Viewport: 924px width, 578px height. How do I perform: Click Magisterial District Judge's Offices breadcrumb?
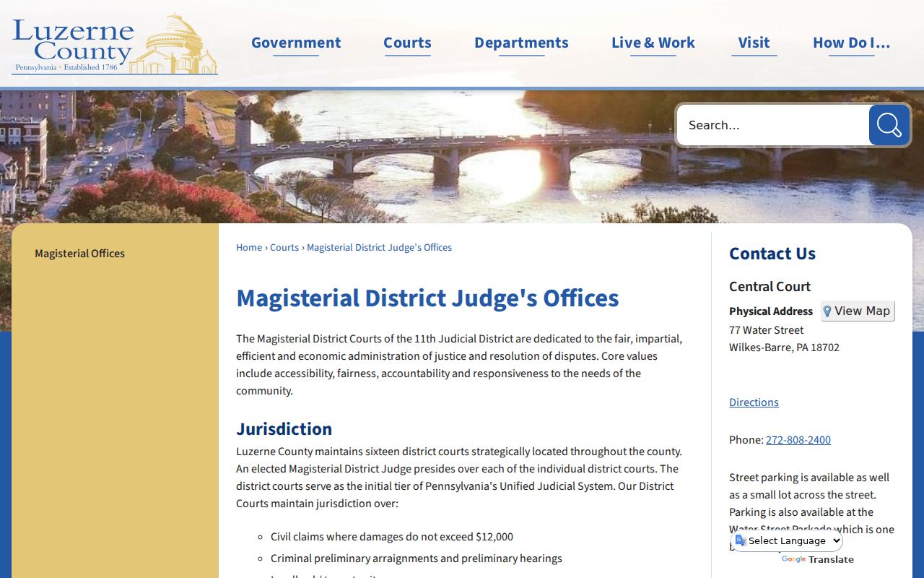point(379,248)
